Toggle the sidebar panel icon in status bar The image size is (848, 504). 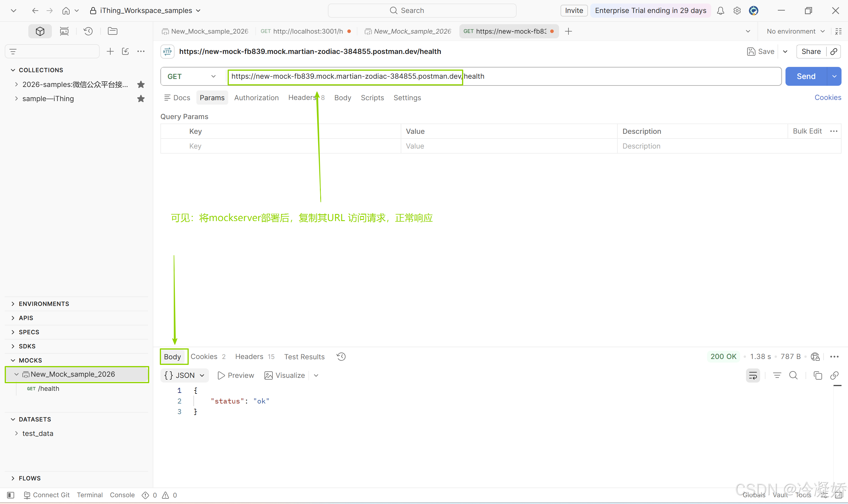pos(11,495)
